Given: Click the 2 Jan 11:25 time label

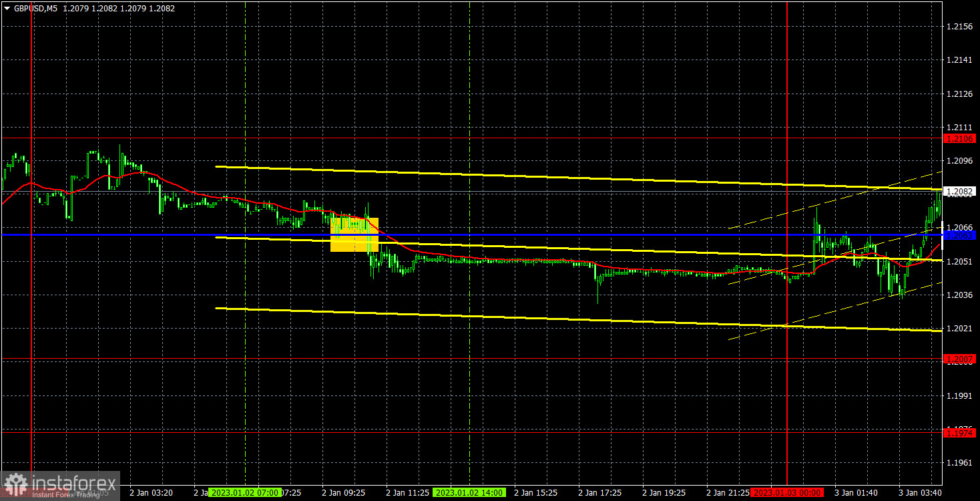Looking at the screenshot, I should click(x=407, y=492).
